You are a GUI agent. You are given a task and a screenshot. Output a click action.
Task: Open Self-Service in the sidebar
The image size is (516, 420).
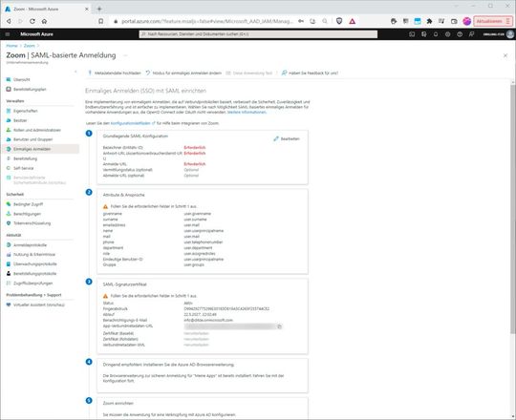click(x=23, y=168)
